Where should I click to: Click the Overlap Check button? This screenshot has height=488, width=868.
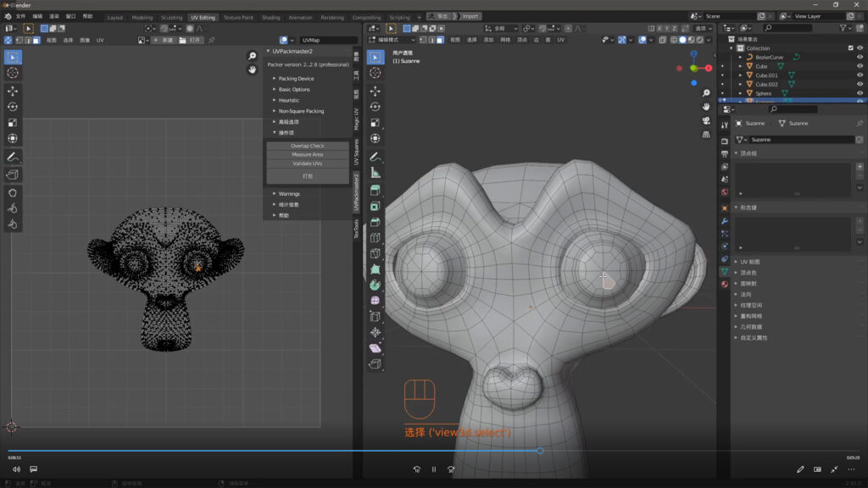307,146
